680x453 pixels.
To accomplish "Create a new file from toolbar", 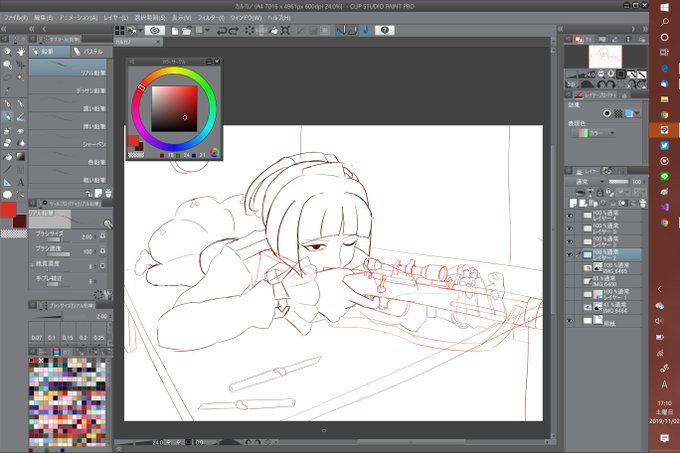I will [175, 30].
